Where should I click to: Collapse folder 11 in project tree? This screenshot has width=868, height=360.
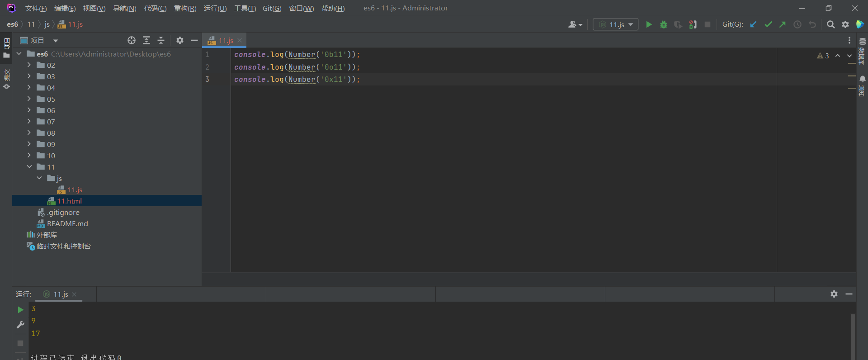29,167
